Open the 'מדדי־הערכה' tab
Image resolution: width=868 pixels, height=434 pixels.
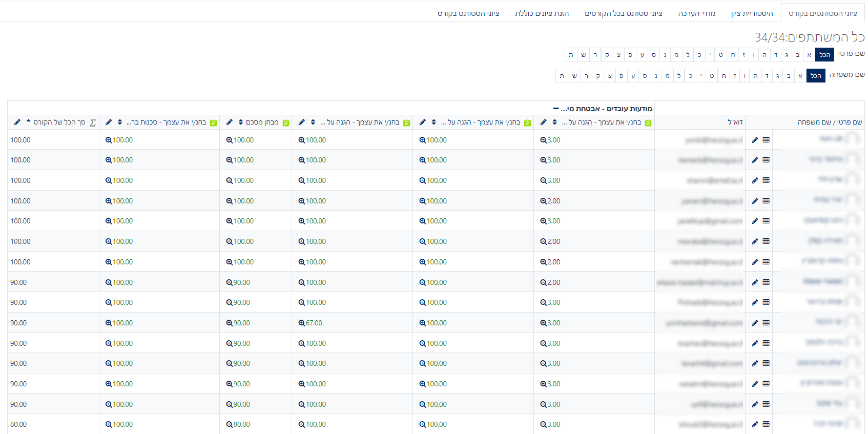[697, 13]
